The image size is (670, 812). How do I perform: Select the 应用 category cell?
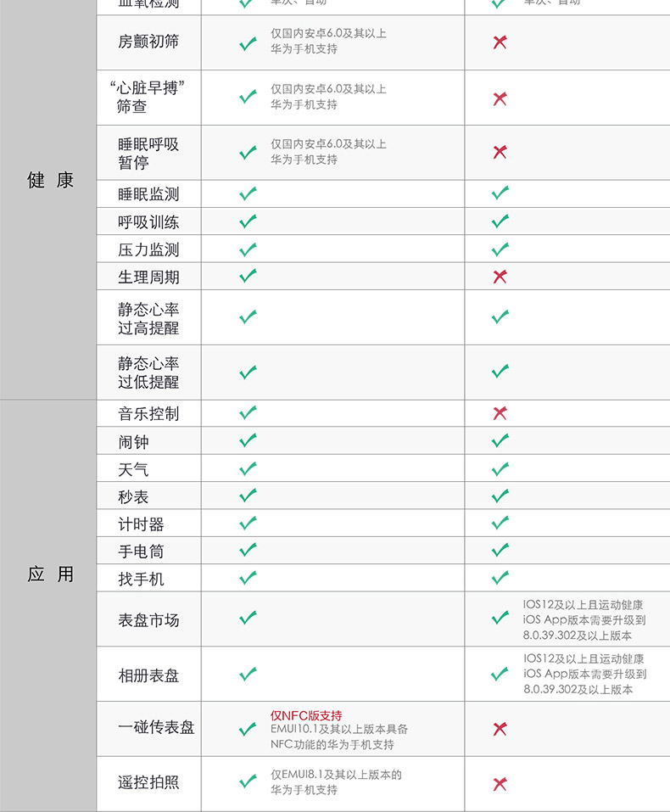pyautogui.click(x=51, y=574)
